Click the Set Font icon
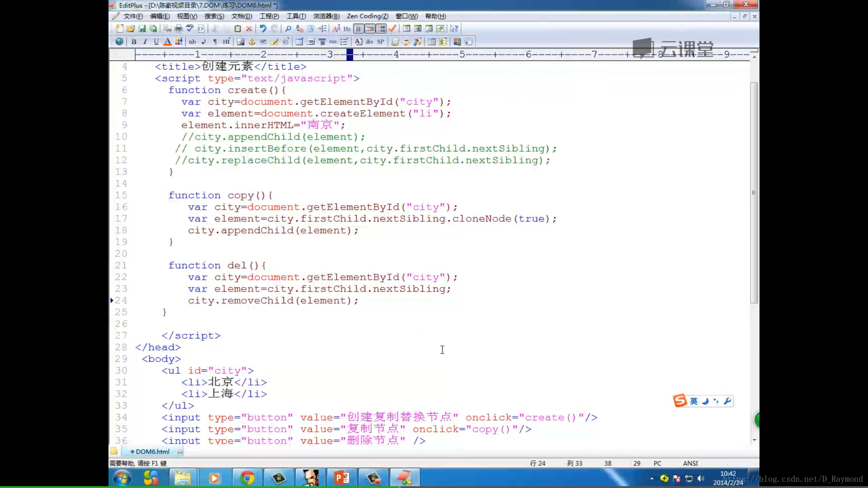868x488 pixels. click(x=336, y=28)
